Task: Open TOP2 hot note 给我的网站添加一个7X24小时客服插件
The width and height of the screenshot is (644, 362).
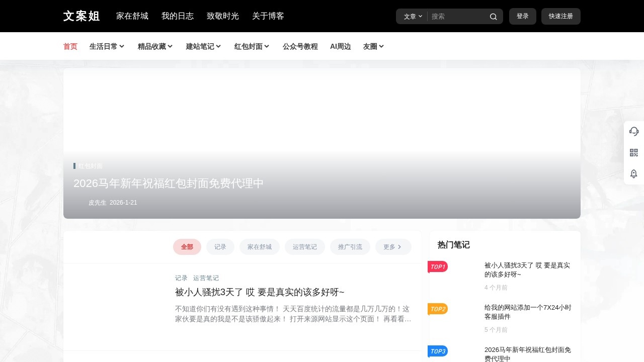Action: (x=528, y=312)
